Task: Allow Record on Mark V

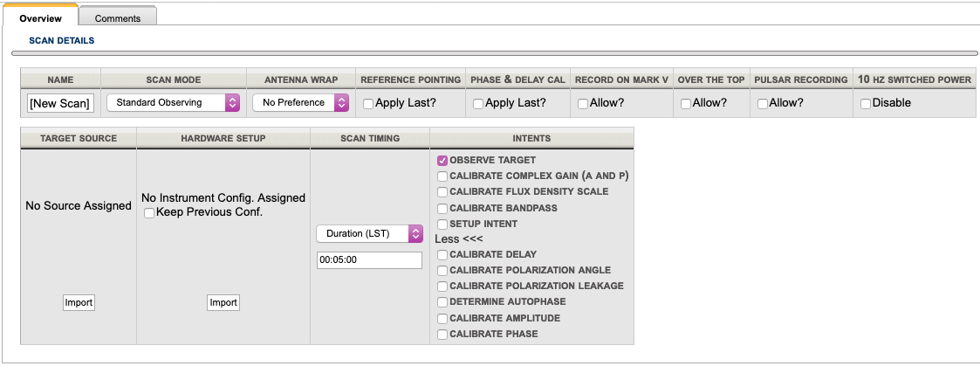Action: point(583,104)
